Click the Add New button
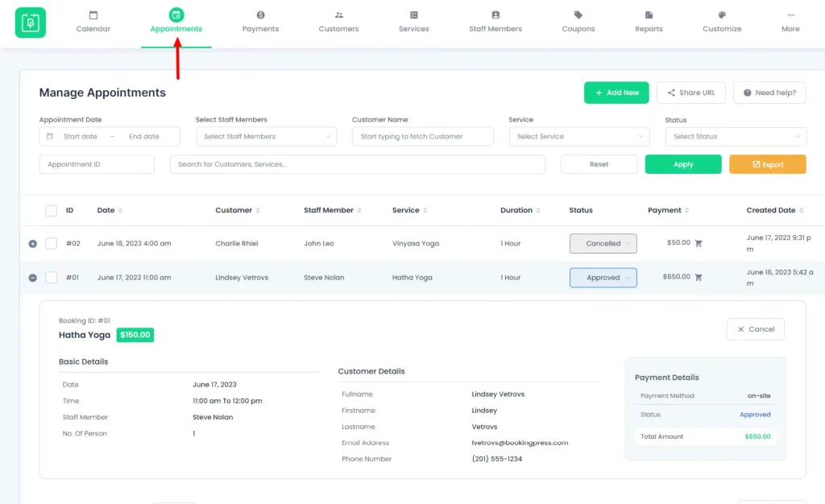This screenshot has height=504, width=825. [616, 93]
